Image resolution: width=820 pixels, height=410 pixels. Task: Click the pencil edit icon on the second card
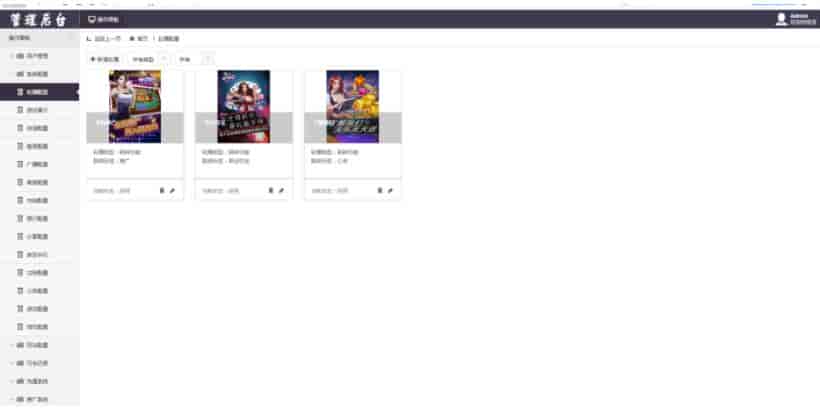click(x=281, y=190)
